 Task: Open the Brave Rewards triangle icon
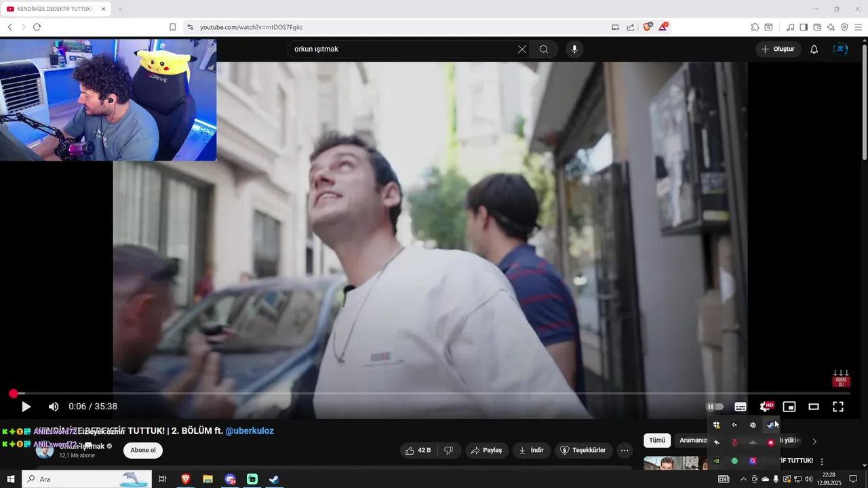(663, 27)
